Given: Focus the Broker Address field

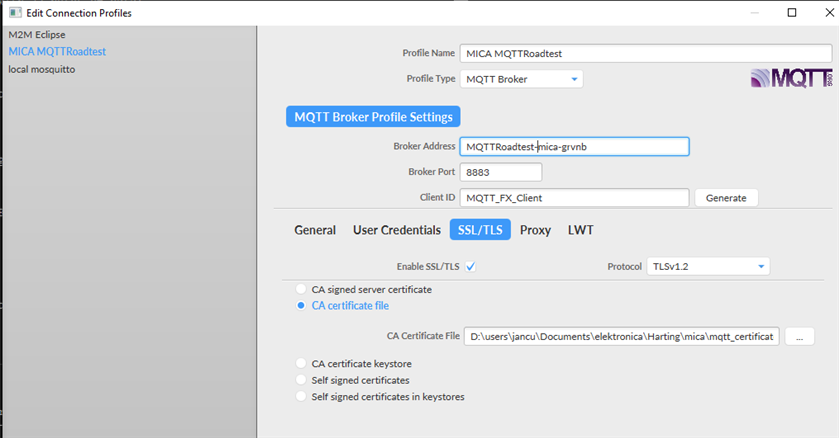Looking at the screenshot, I should pyautogui.click(x=574, y=147).
